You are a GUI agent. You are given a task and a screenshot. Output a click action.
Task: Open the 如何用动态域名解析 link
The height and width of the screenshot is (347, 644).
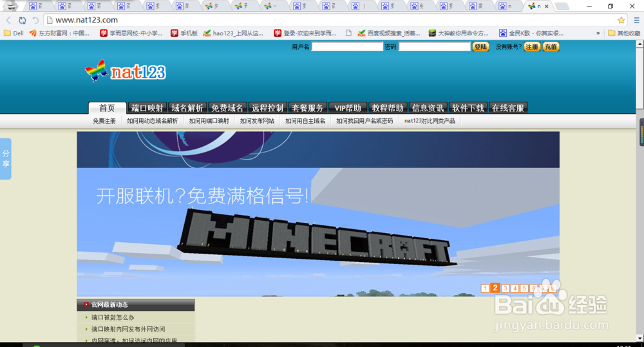pyautogui.click(x=153, y=121)
